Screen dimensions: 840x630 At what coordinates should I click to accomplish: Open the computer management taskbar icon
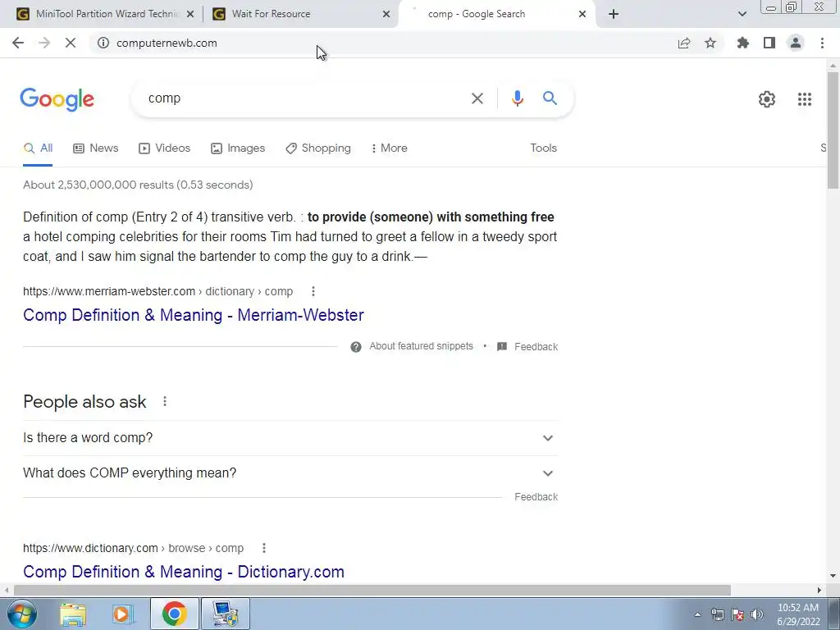coord(226,614)
